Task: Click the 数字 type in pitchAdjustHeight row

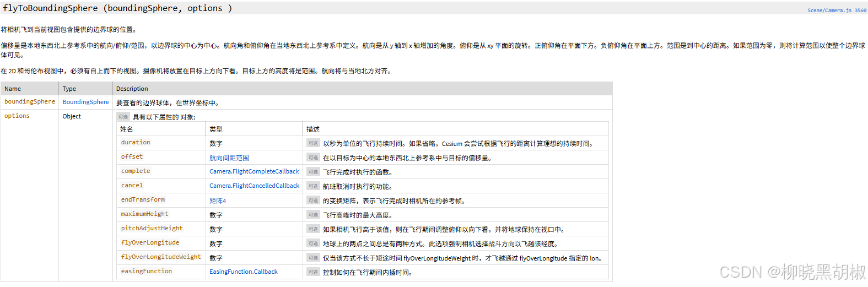Action: tap(216, 230)
